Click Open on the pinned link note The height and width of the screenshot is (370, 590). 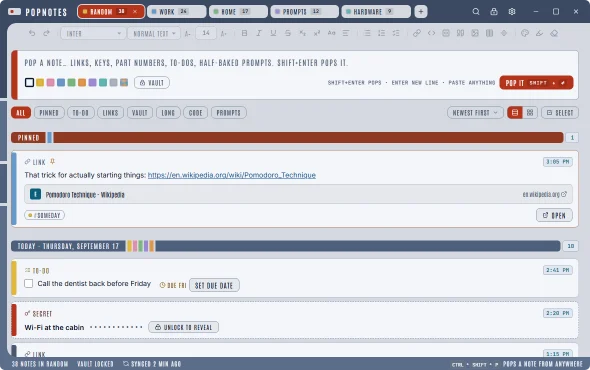click(x=554, y=215)
